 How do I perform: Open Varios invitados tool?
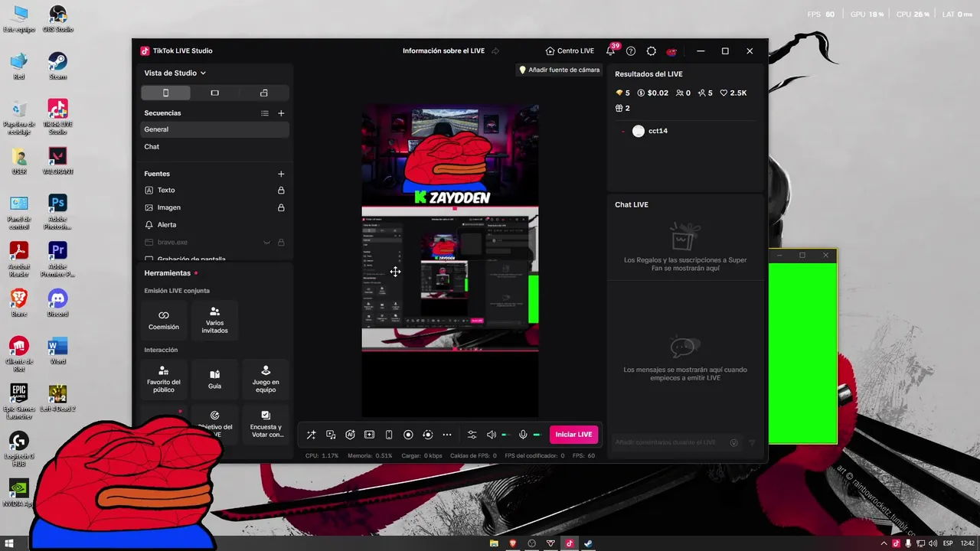[214, 321]
